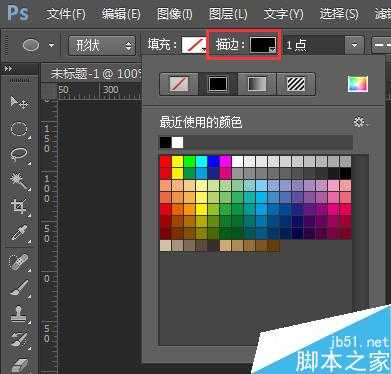Open the 文件(F) menu

[66, 14]
